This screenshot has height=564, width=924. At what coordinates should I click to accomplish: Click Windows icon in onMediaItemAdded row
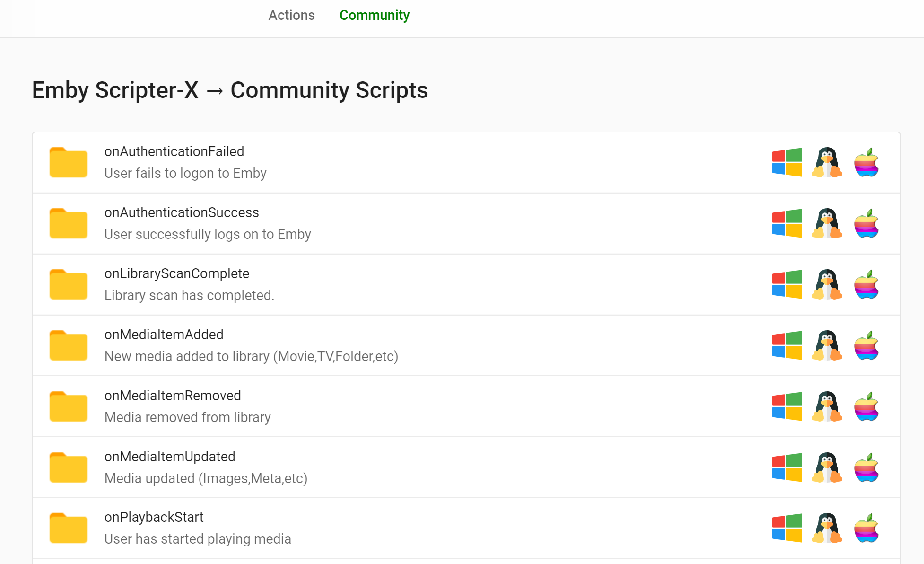(x=787, y=345)
